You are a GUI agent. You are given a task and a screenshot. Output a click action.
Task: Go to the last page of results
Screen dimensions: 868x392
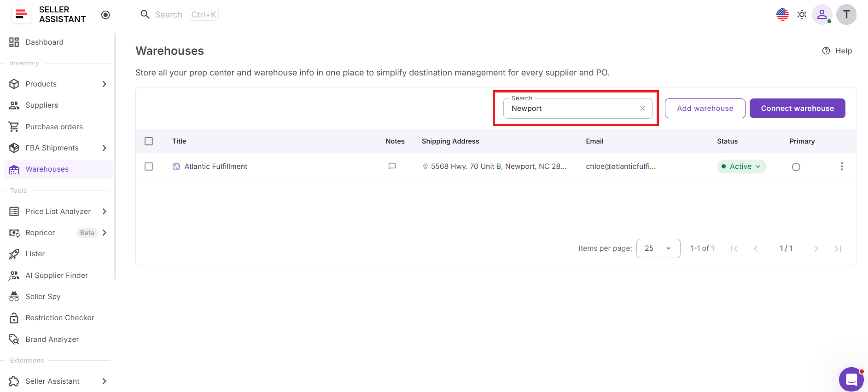pos(838,248)
